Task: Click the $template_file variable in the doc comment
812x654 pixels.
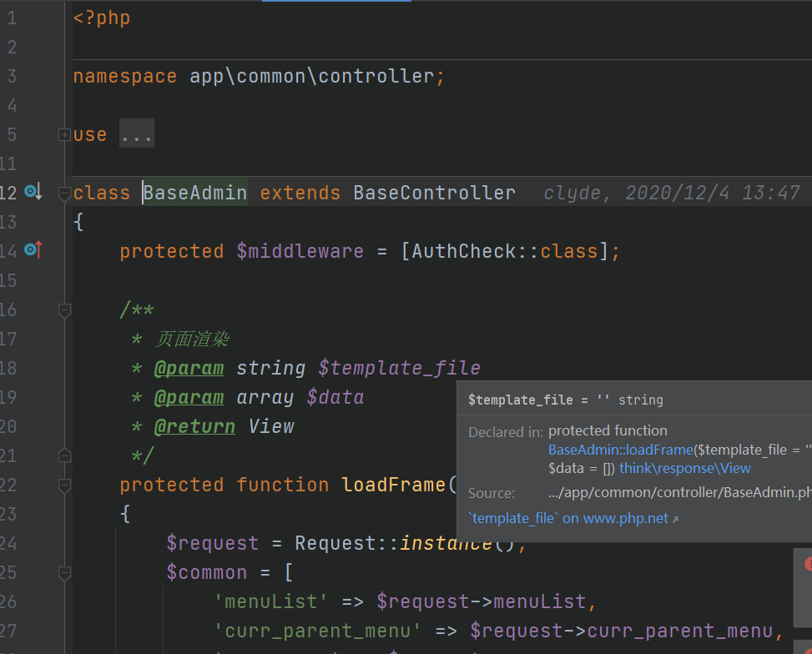Action: pyautogui.click(x=399, y=368)
